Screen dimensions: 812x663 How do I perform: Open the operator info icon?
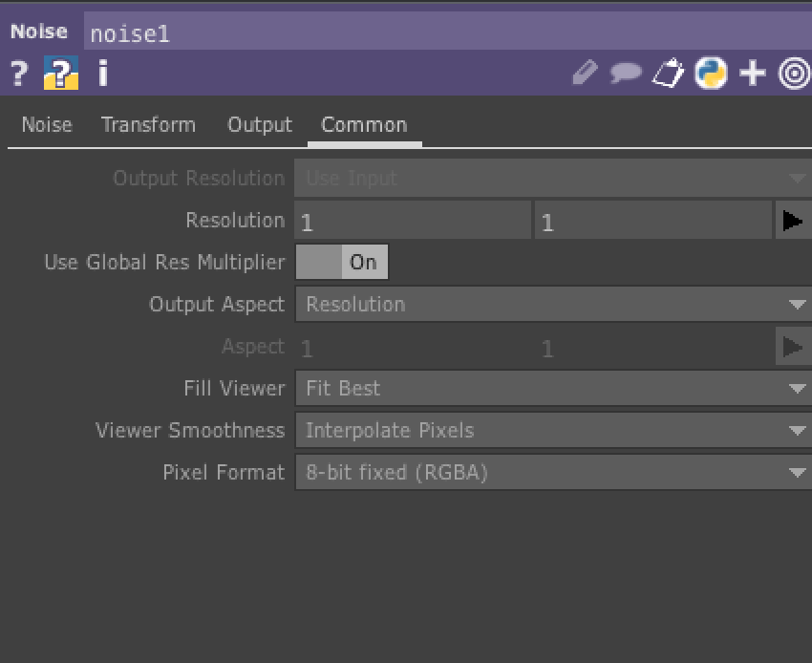[x=102, y=74]
